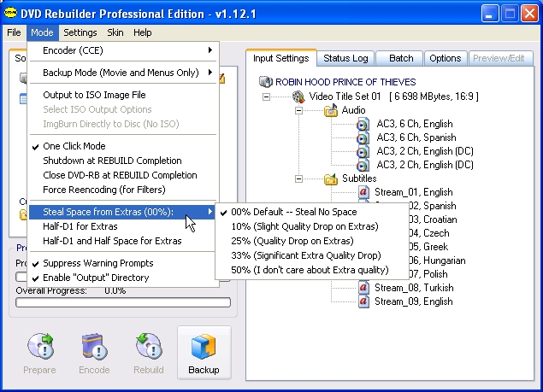Image resolution: width=543 pixels, height=392 pixels.
Task: Select 25% (Quality Drop on Extras)
Action: 312,241
